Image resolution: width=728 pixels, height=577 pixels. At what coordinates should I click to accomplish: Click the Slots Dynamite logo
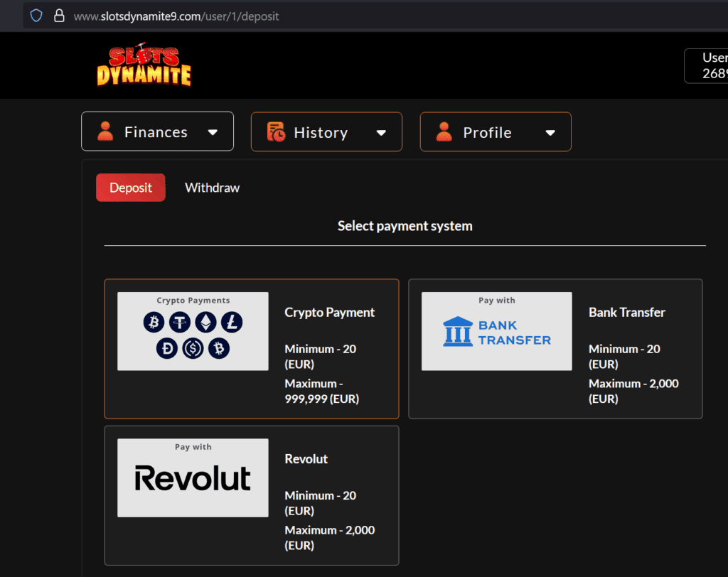144,65
